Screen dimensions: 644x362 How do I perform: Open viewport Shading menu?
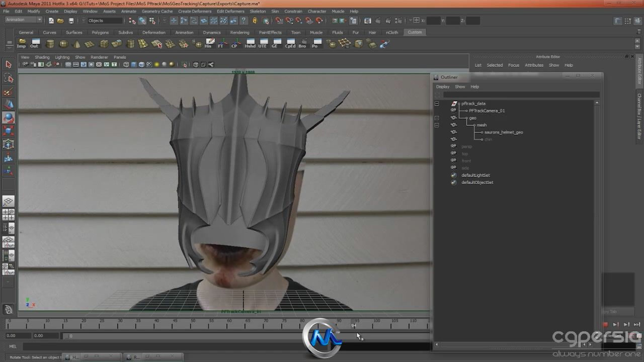42,57
